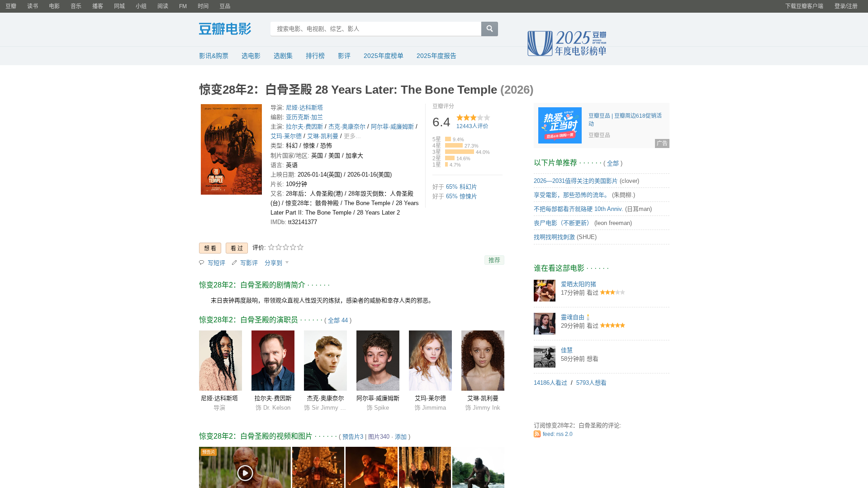
Task: Rate the film three stars
Action: pos(286,247)
